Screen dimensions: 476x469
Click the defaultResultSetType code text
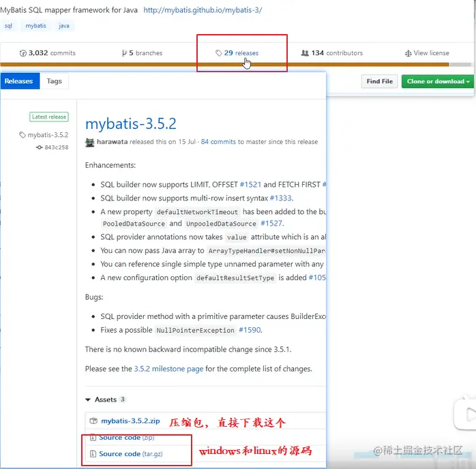pyautogui.click(x=235, y=278)
